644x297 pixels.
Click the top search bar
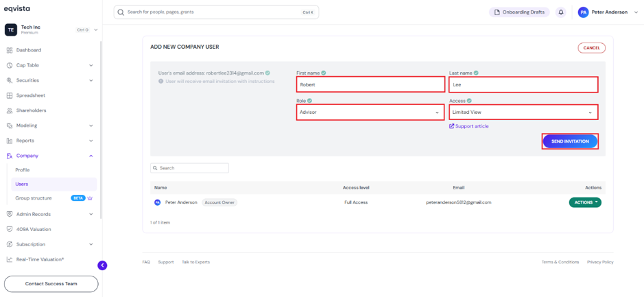(x=216, y=12)
